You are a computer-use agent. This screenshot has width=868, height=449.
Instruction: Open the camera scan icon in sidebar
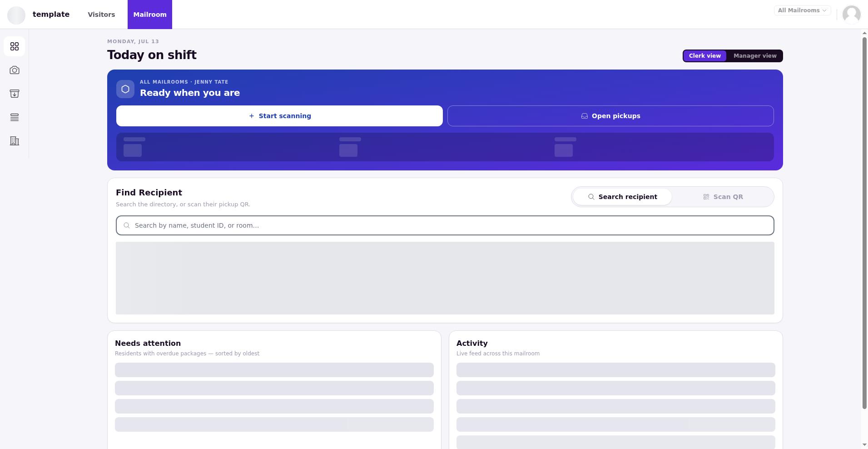pos(15,70)
